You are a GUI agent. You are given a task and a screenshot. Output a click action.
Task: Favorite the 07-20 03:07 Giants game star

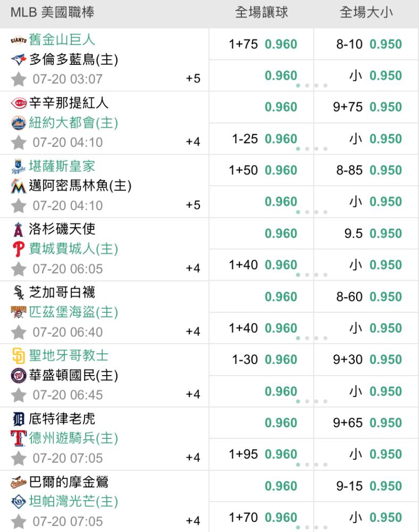19,79
